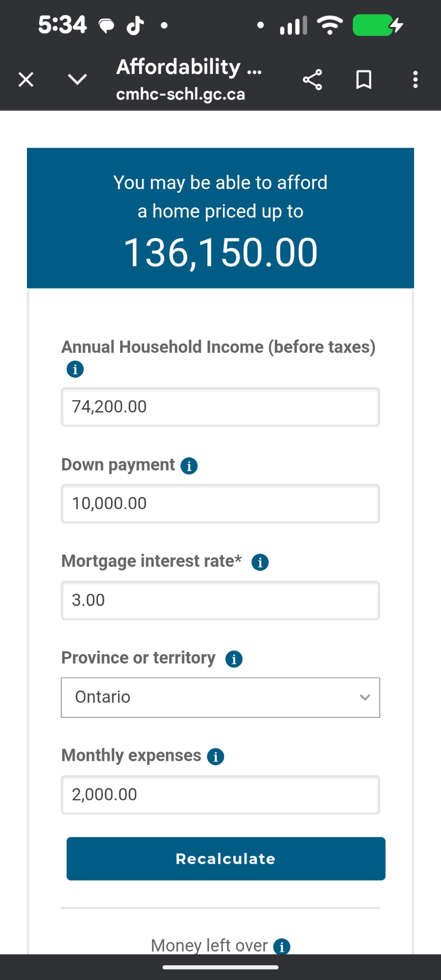Show info for Down payment
The image size is (441, 980).
pos(189,465)
